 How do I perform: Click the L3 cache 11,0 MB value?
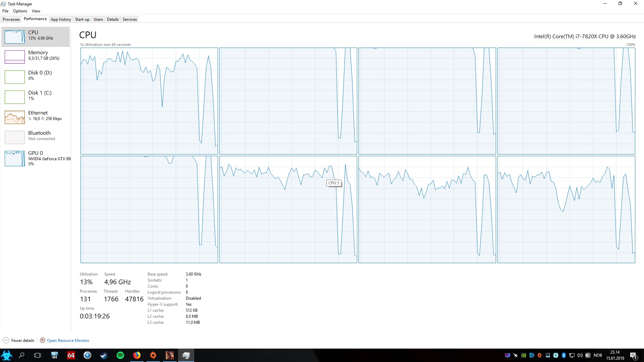193,322
